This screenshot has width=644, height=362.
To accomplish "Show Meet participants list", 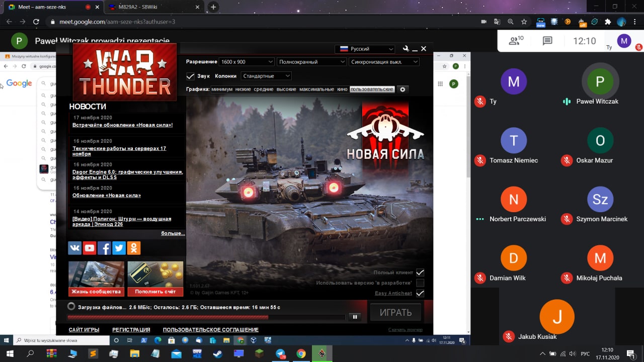I will click(x=516, y=41).
